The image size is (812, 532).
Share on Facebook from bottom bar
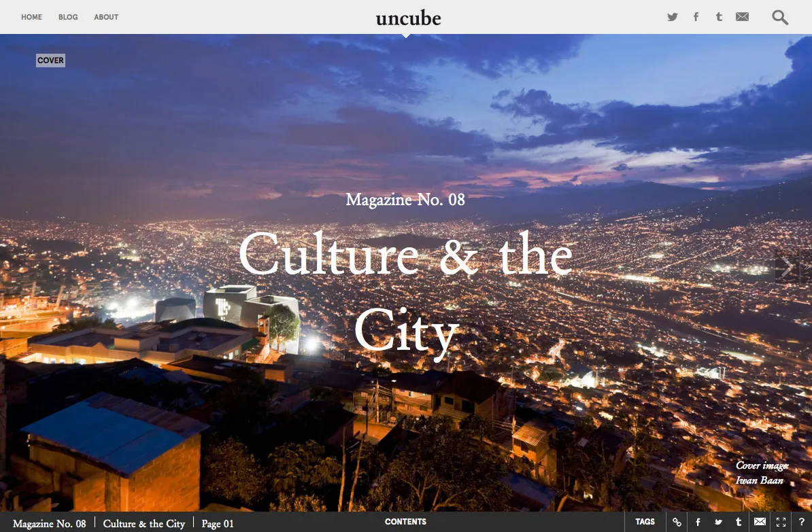pyautogui.click(x=698, y=522)
